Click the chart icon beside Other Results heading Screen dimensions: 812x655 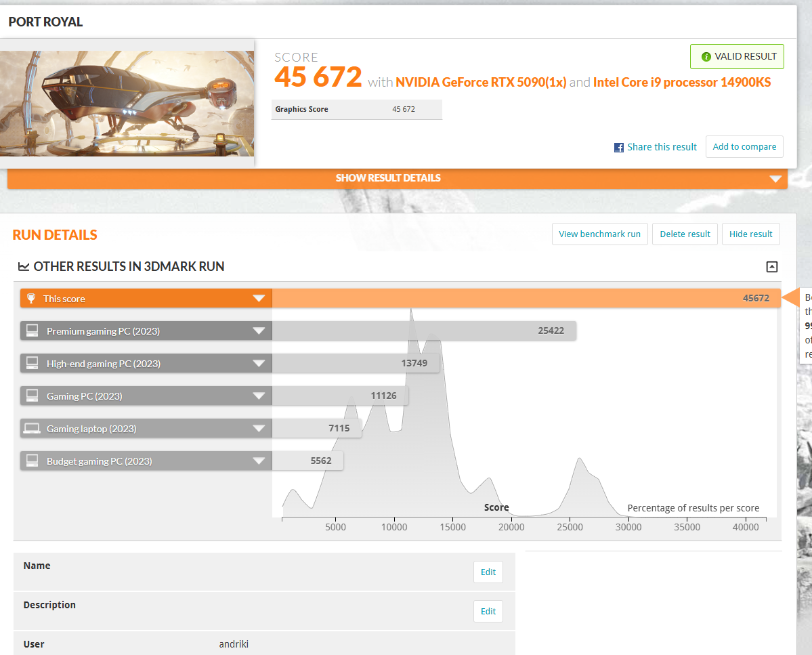pos(24,267)
